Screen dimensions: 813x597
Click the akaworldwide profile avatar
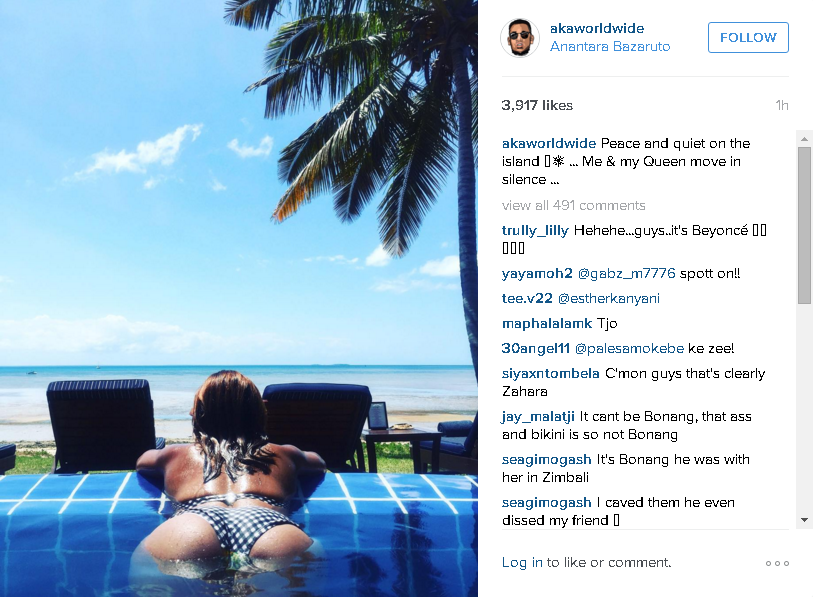(x=520, y=37)
